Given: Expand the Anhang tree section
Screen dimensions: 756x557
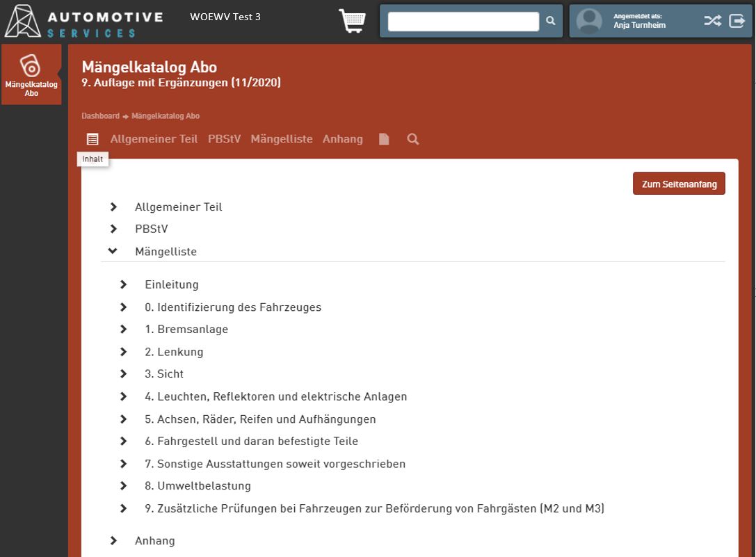Looking at the screenshot, I should (x=113, y=541).
